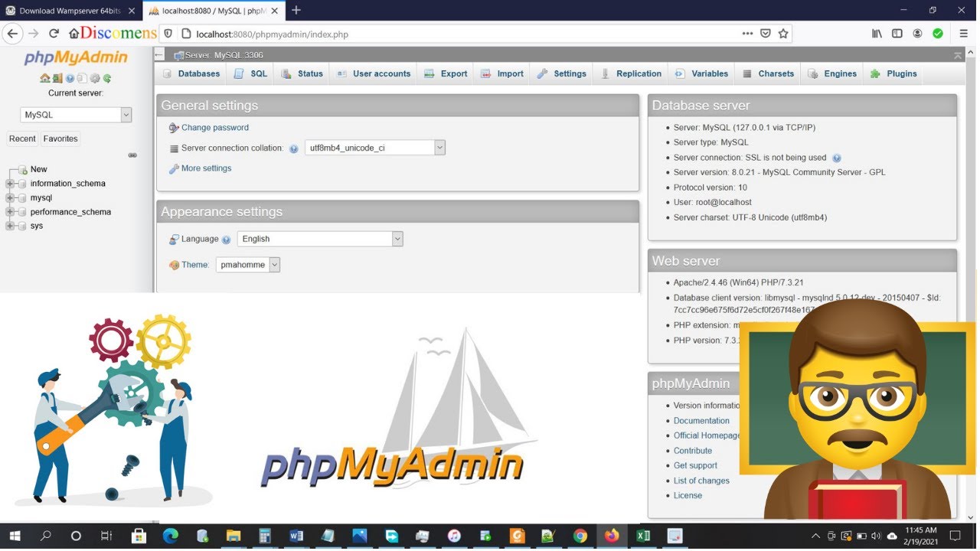The image size is (980, 551).
Task: Open the License link
Action: click(688, 495)
